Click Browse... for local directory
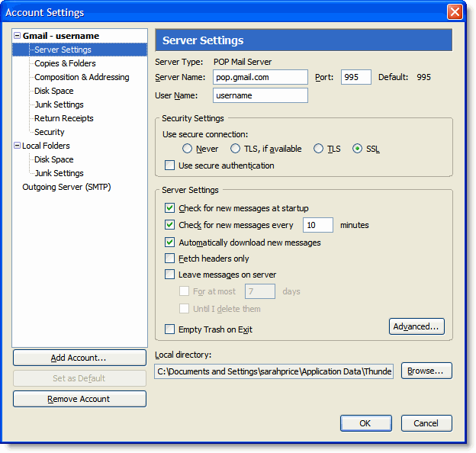Viewport: 476px width, 453px height. click(426, 371)
